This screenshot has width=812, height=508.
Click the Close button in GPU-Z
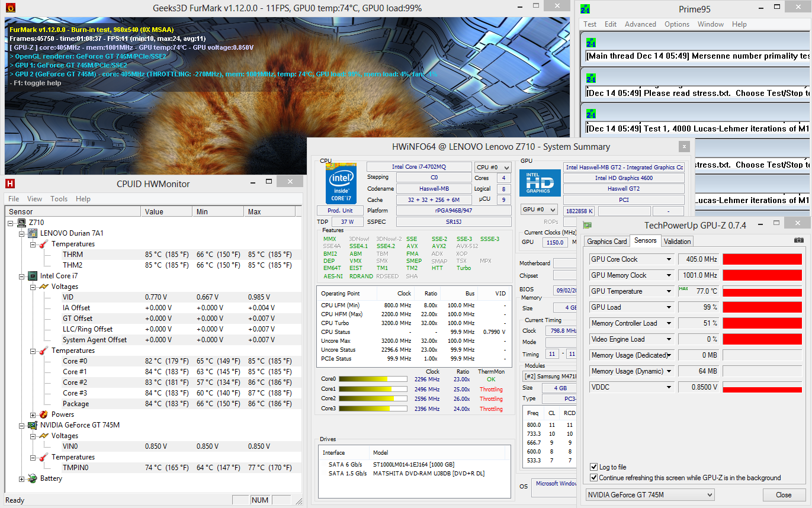[784, 495]
